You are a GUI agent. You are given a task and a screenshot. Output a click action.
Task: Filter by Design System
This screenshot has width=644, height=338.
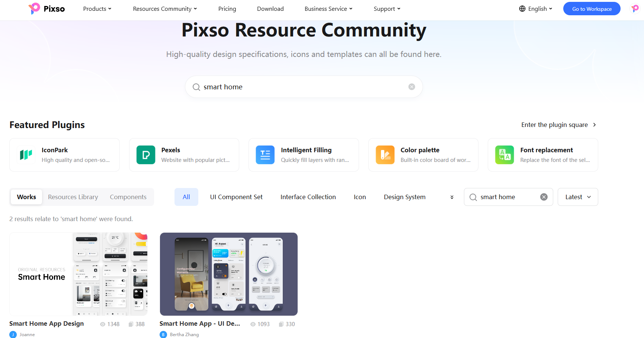pyautogui.click(x=405, y=197)
